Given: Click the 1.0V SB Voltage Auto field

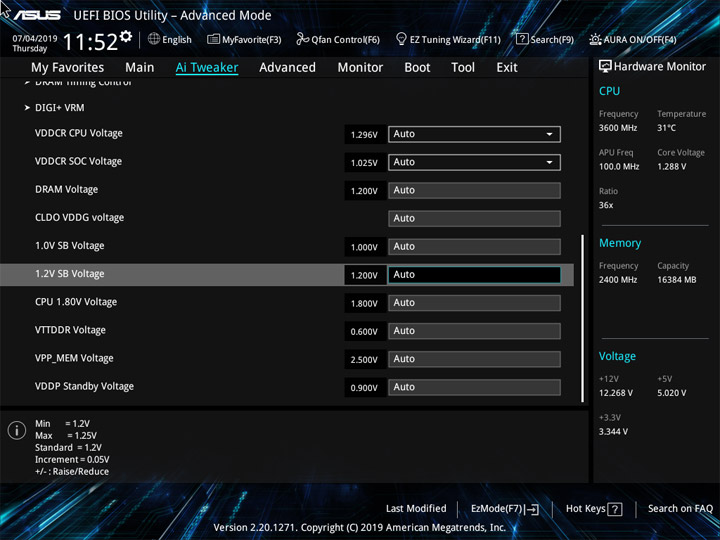Looking at the screenshot, I should (x=474, y=247).
